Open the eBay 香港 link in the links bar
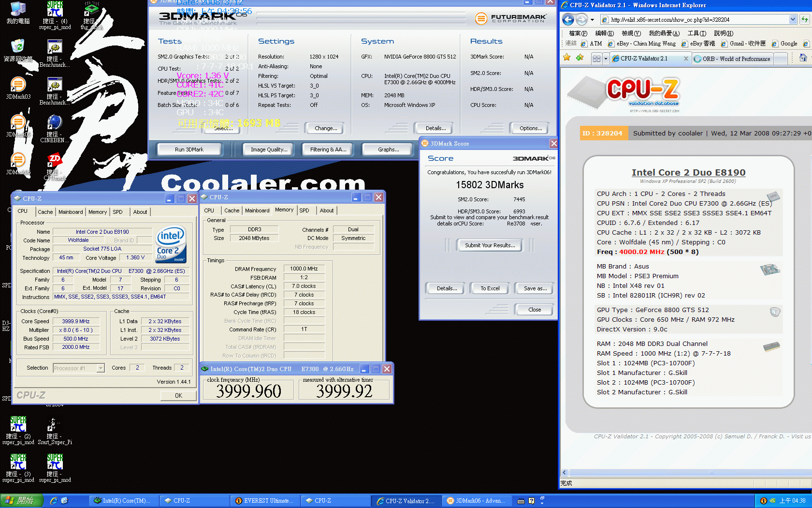The width and height of the screenshot is (812, 508). tap(698, 44)
